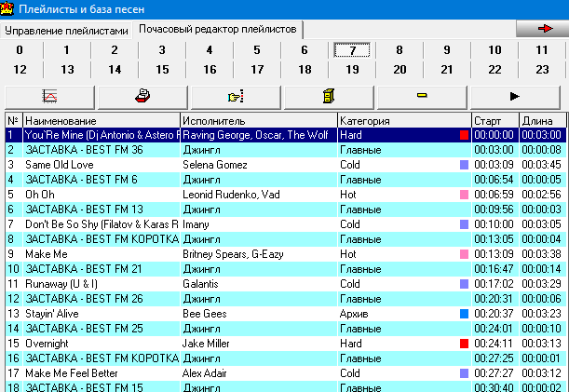Image resolution: width=569 pixels, height=392 pixels.
Task: Click red swatch in You`Re Mine row
Action: 464,135
